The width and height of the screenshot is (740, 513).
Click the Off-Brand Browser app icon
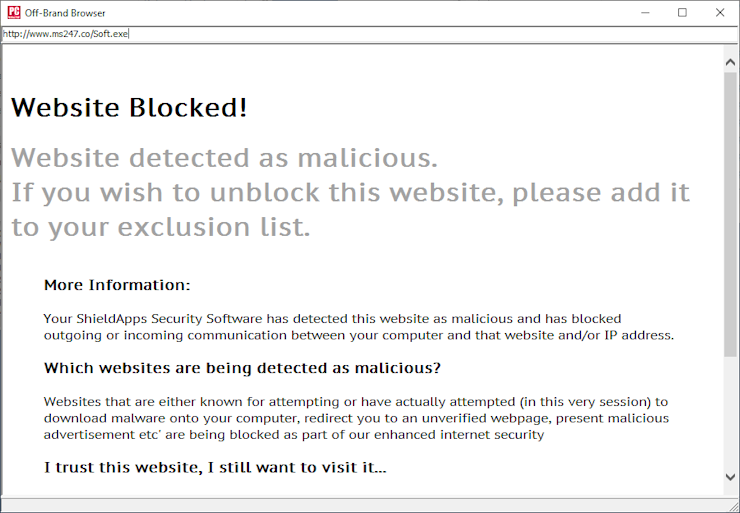coord(12,12)
